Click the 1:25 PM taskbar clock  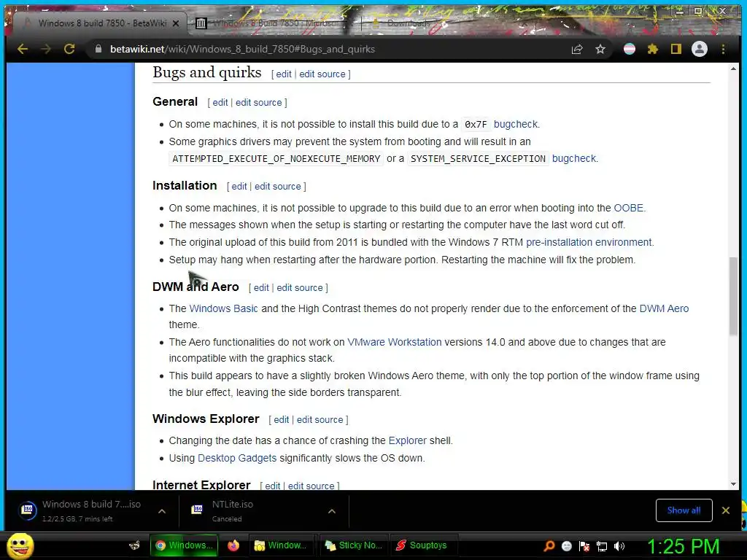click(683, 546)
